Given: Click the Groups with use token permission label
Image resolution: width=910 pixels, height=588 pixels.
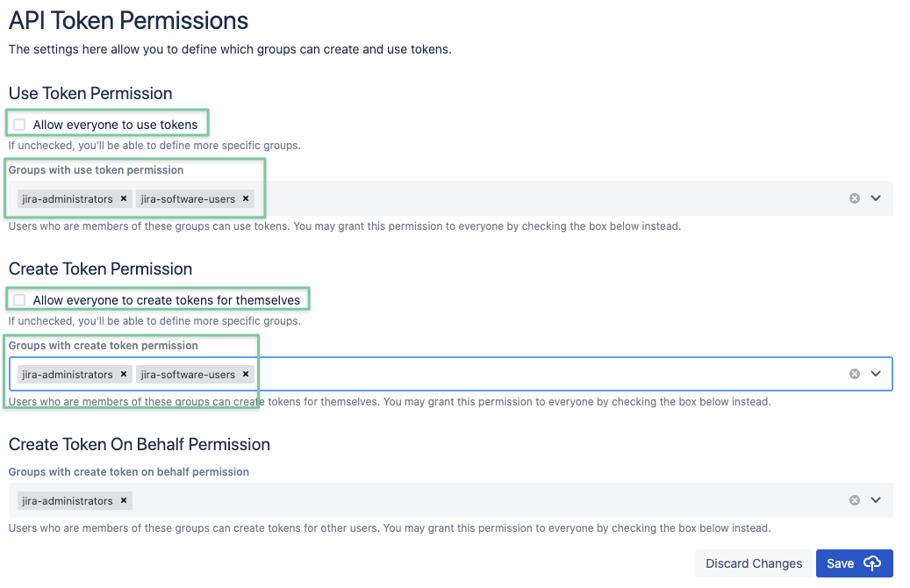Looking at the screenshot, I should [96, 170].
